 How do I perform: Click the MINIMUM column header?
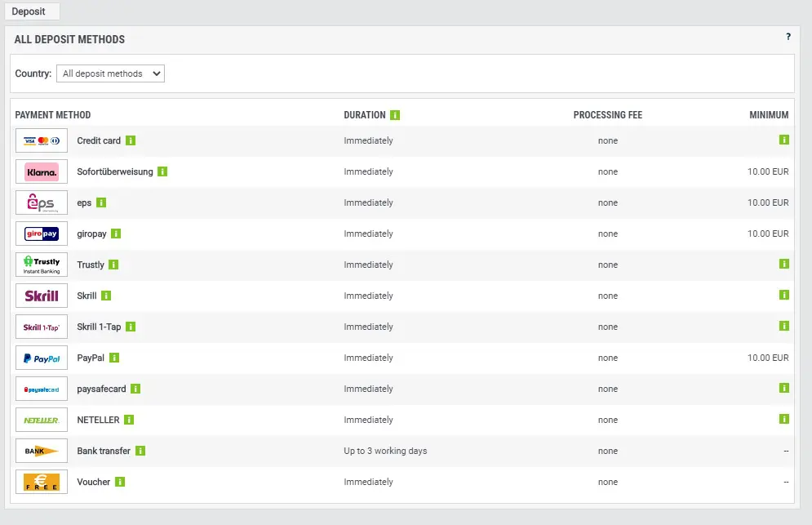769,115
